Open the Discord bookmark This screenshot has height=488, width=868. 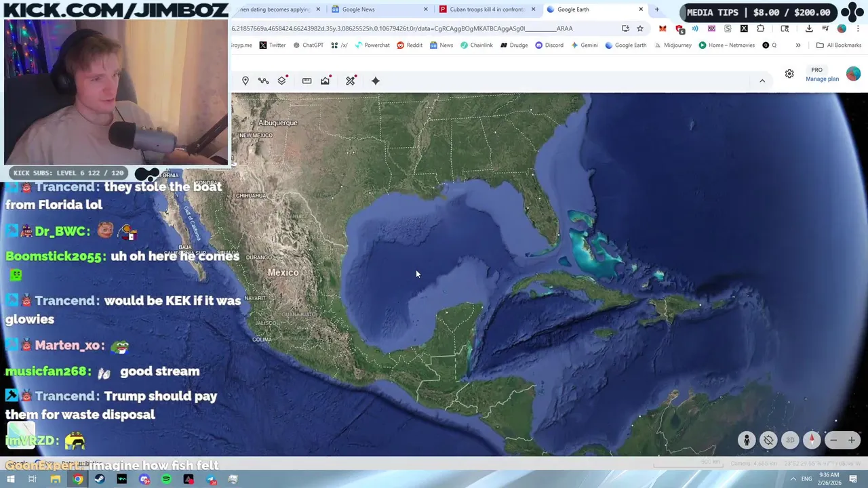click(x=549, y=45)
